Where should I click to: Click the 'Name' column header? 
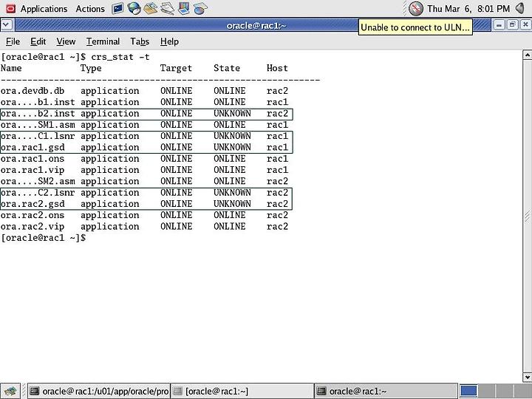pyautogui.click(x=11, y=68)
